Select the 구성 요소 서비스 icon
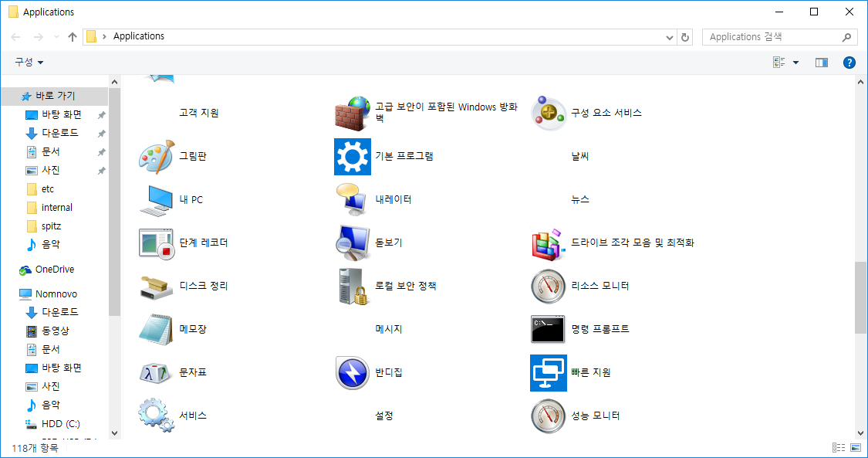The image size is (868, 458). point(548,113)
